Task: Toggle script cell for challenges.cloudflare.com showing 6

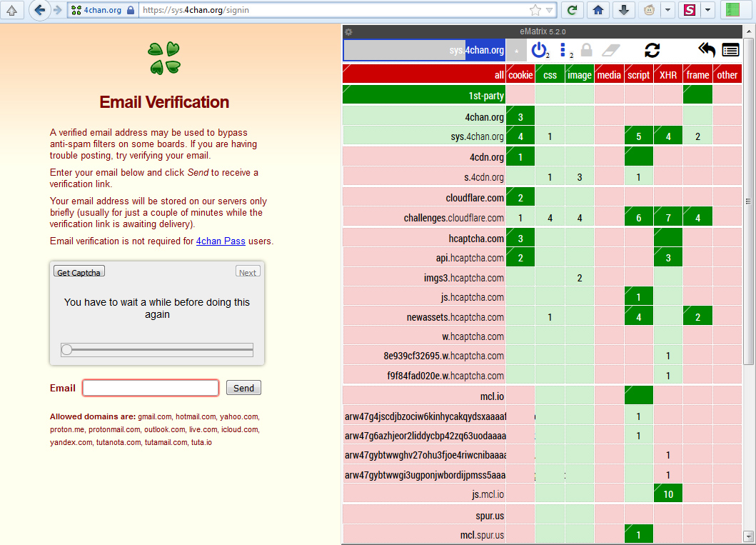Action: [638, 217]
